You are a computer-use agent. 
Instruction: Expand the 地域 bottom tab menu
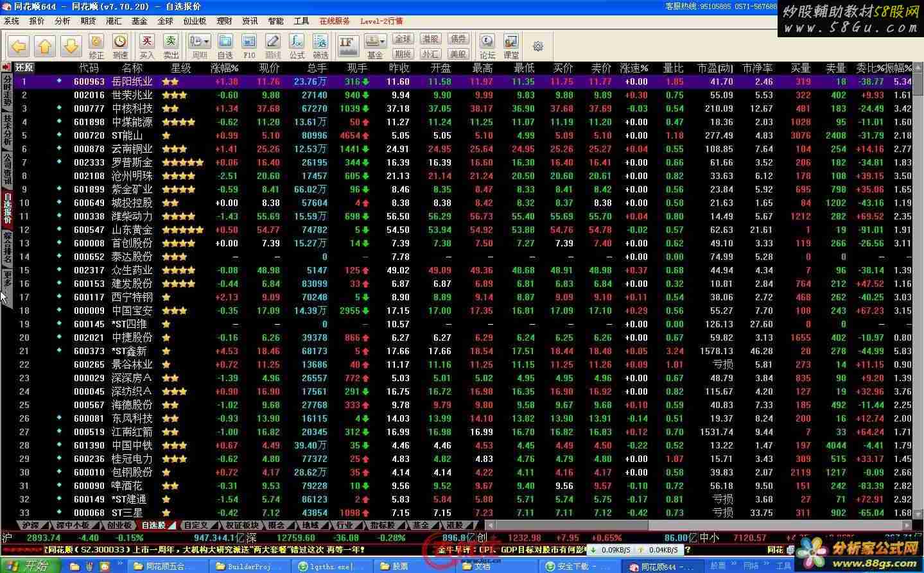[x=325, y=525]
